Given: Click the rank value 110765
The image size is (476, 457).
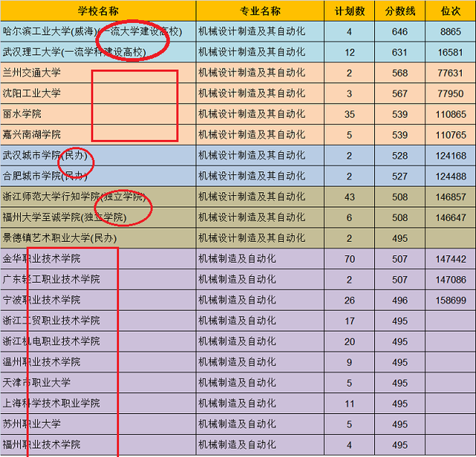Looking at the screenshot, I should coord(451,135).
